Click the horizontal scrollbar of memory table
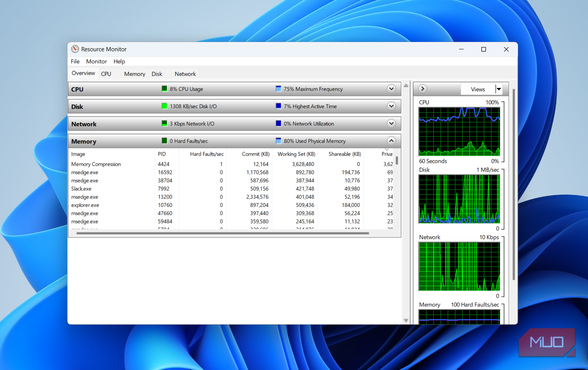The width and height of the screenshot is (588, 370). pyautogui.click(x=223, y=233)
